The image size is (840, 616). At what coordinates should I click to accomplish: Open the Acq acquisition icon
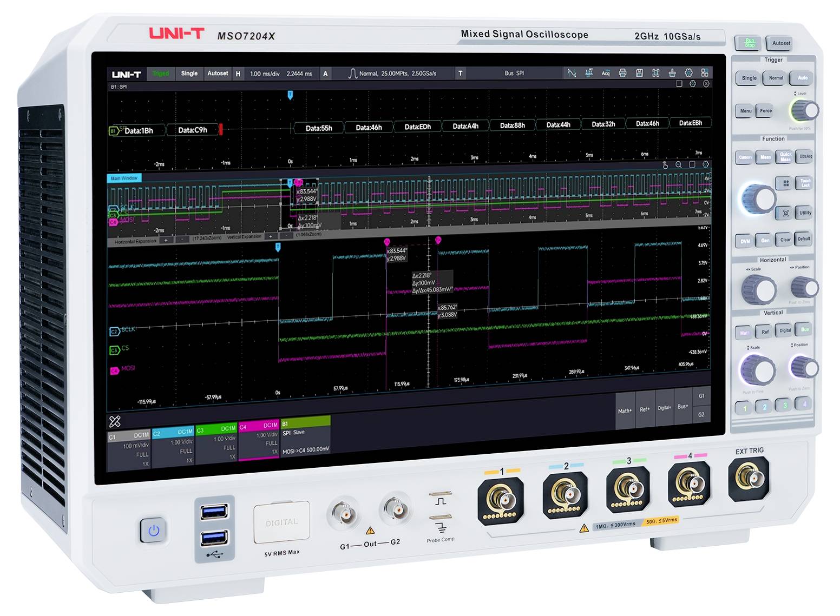(606, 73)
